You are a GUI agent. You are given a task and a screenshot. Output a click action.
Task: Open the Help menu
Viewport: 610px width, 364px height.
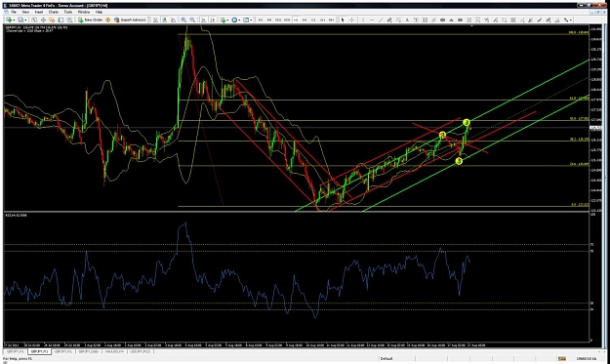pyautogui.click(x=99, y=12)
